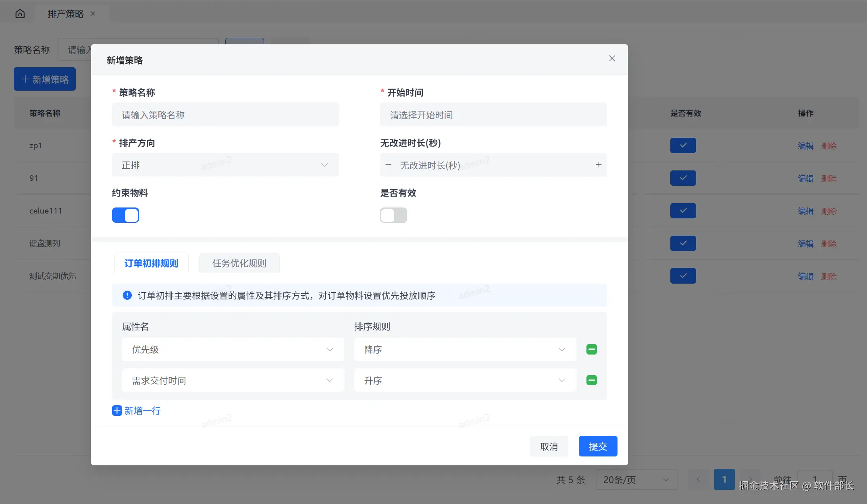The image size is (867, 504).
Task: Toggle the 是否有效 check for row zp1
Action: click(683, 145)
